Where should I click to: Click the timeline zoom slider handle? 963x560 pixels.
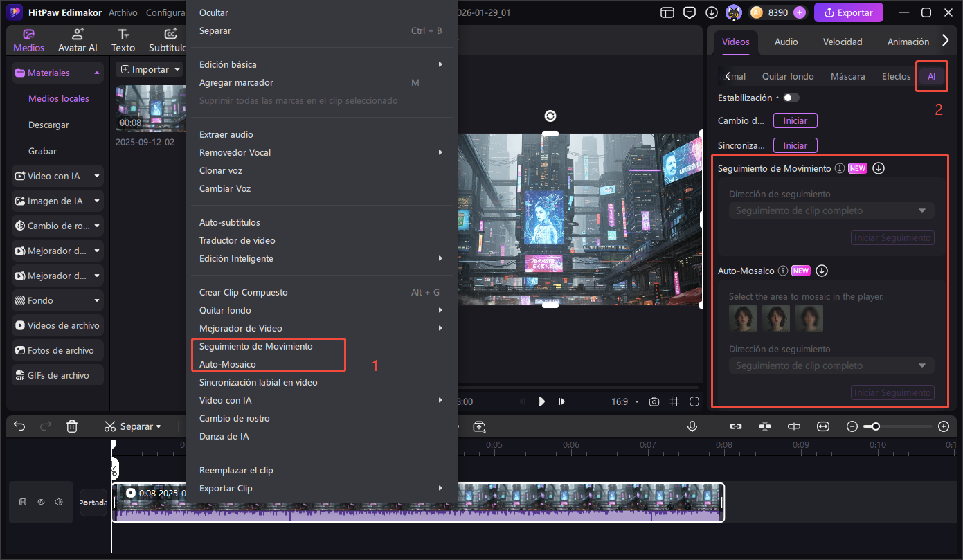tap(876, 426)
